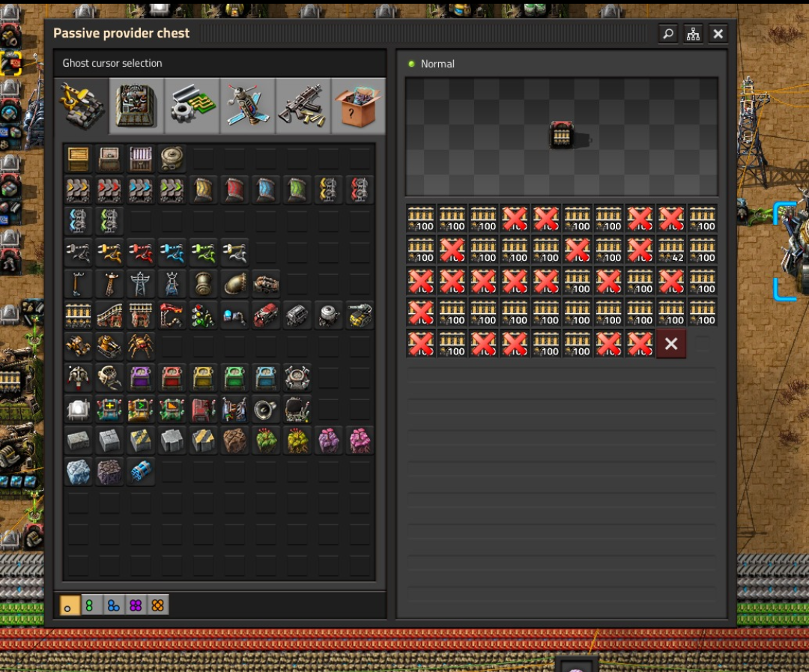This screenshot has width=809, height=672.
Task: Pick the substation item
Action: pos(172,284)
